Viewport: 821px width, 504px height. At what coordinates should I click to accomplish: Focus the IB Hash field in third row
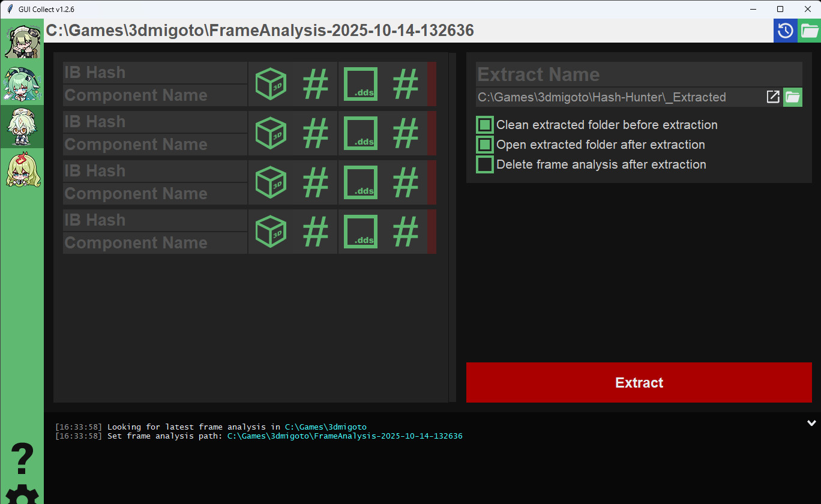click(155, 171)
